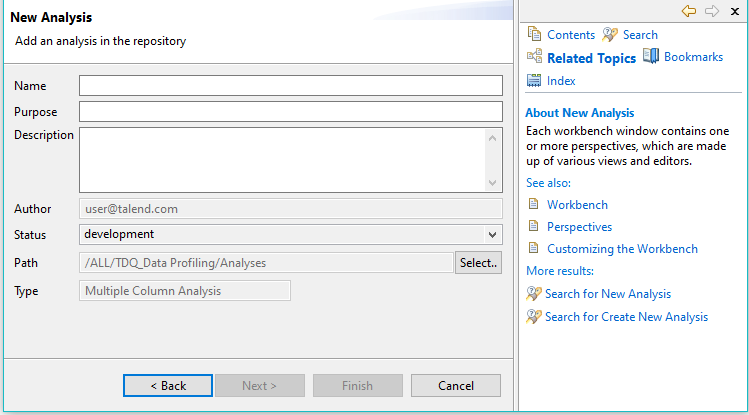Open the help Contents icon
Viewport: 749px width, 415px height.
pyautogui.click(x=534, y=34)
